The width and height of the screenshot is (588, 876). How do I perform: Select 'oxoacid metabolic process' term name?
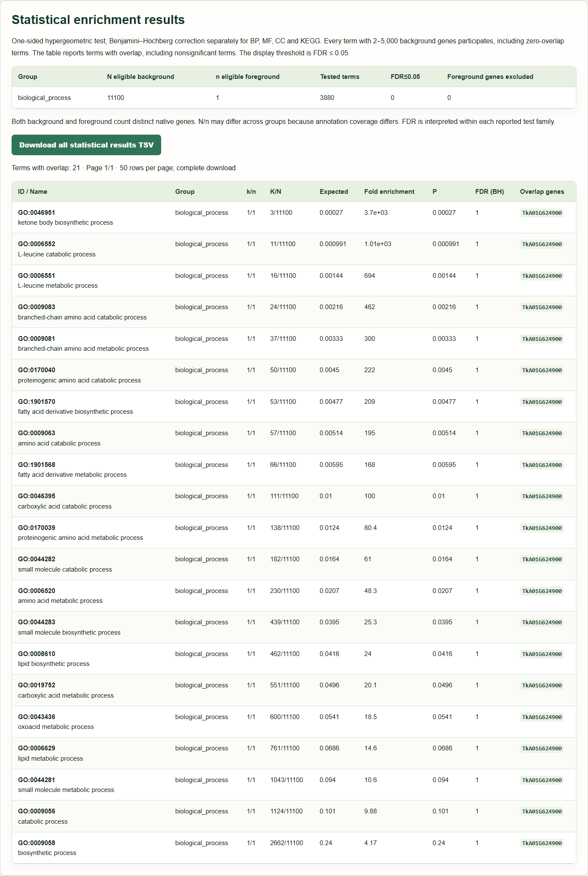coord(56,727)
